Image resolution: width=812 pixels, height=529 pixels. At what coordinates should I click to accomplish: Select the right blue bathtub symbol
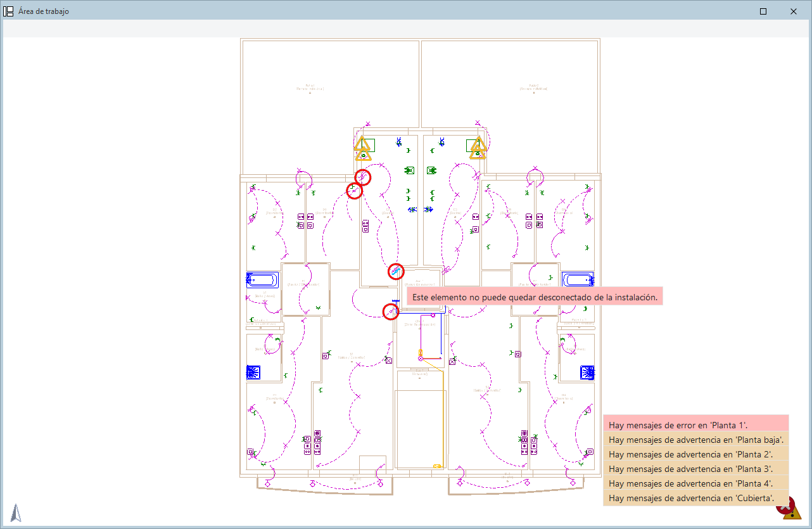pyautogui.click(x=578, y=279)
